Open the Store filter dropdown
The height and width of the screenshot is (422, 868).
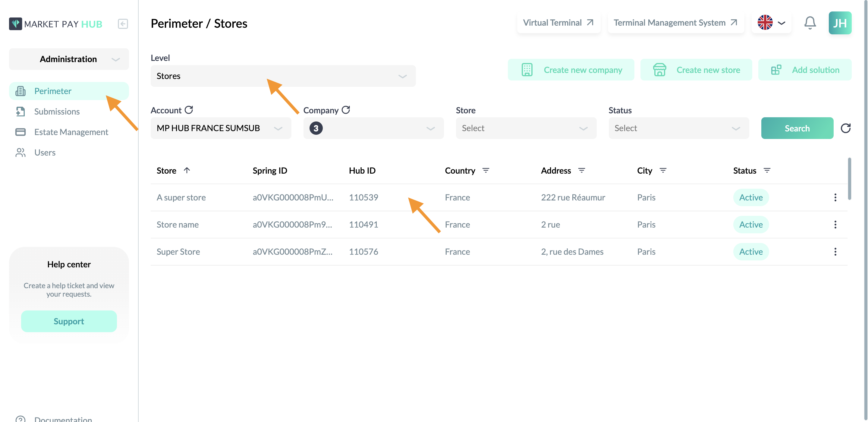pyautogui.click(x=526, y=128)
